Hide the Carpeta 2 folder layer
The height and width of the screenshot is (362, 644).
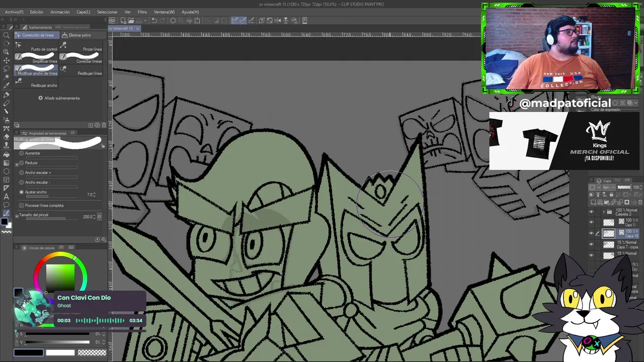tap(592, 212)
